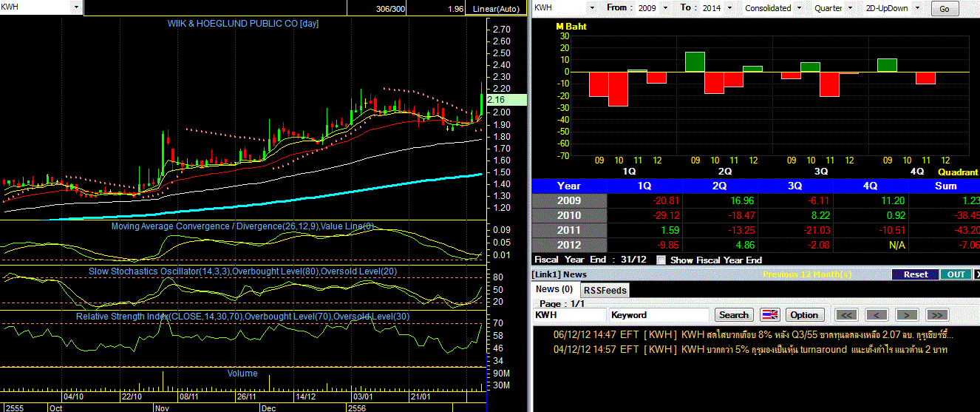Select the 2011 row header

click(569, 230)
